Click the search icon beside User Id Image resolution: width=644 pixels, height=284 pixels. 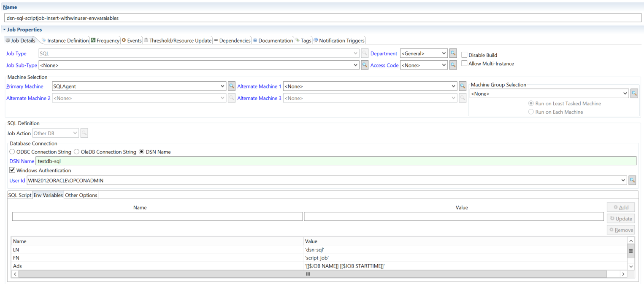[632, 180]
